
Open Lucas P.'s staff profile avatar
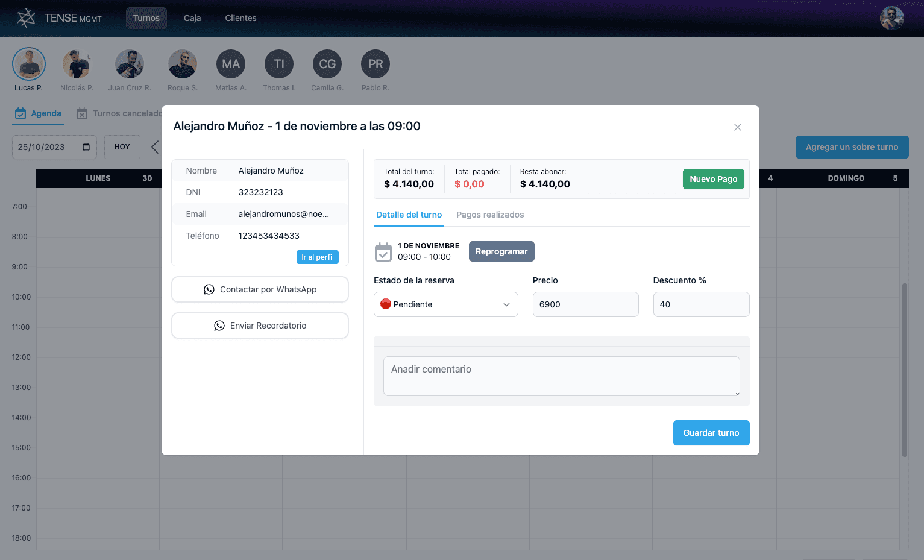28,63
